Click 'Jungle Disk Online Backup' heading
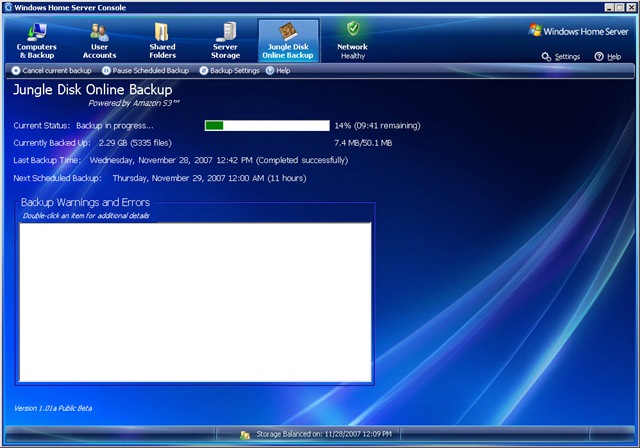This screenshot has width=640, height=448. point(93,90)
